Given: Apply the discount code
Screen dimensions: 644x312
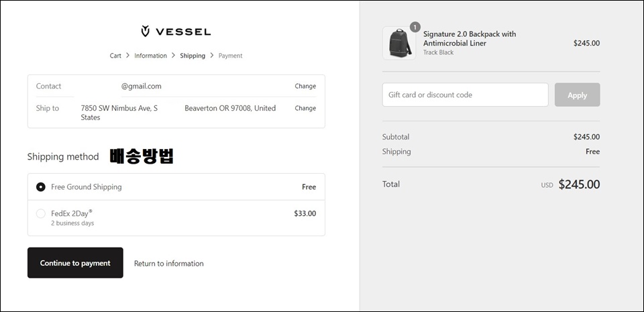Looking at the screenshot, I should click(x=577, y=95).
